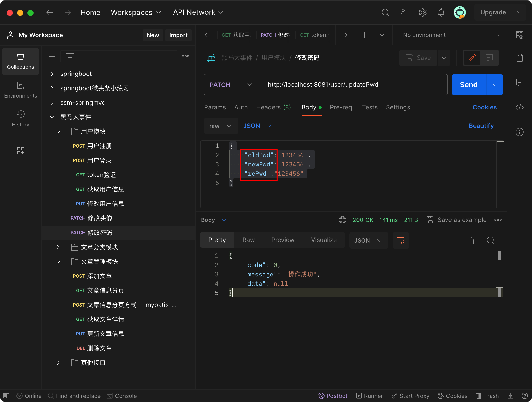Viewport: 532px width, 402px height.
Task: Expand the springboot collection
Action: (x=52, y=74)
